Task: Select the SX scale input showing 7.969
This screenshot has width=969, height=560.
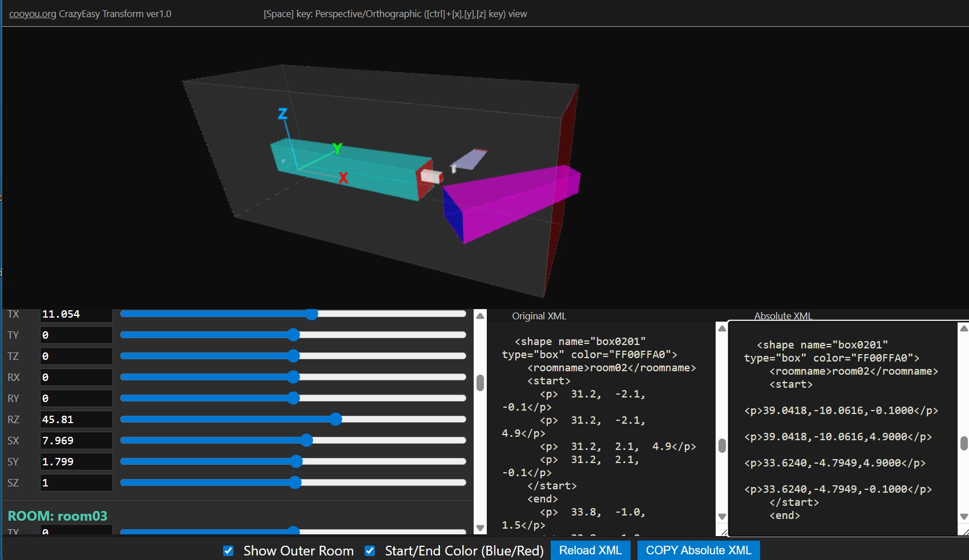Action: pyautogui.click(x=76, y=441)
